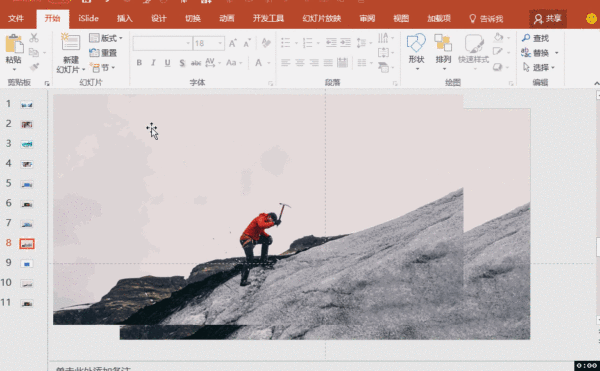Toggle Italic formatting
This screenshot has width=600, height=371.
(153, 63)
